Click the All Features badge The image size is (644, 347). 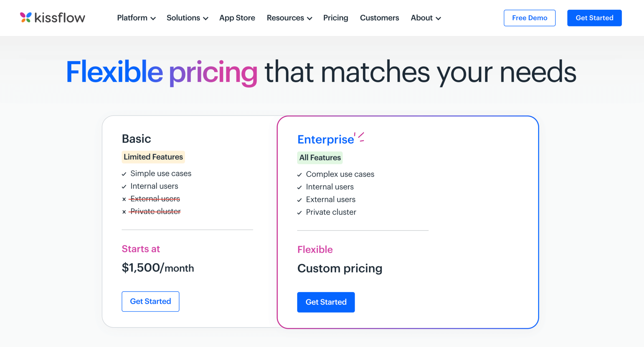pos(320,157)
